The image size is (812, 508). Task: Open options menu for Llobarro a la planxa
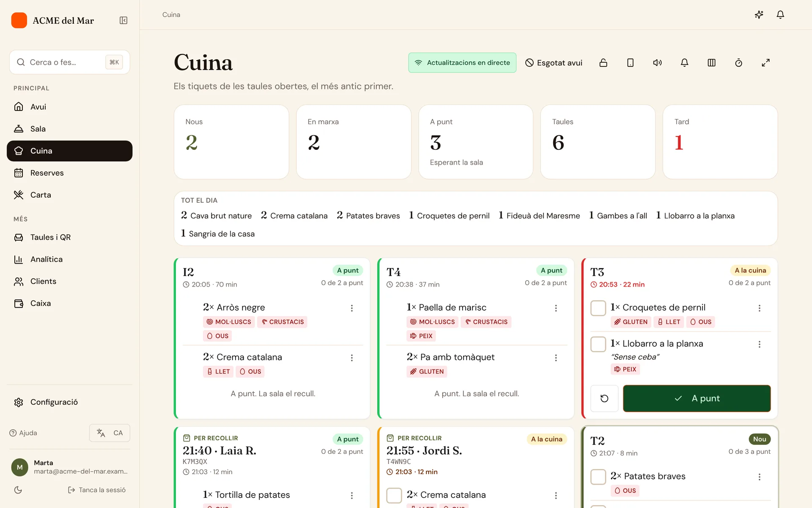760,344
